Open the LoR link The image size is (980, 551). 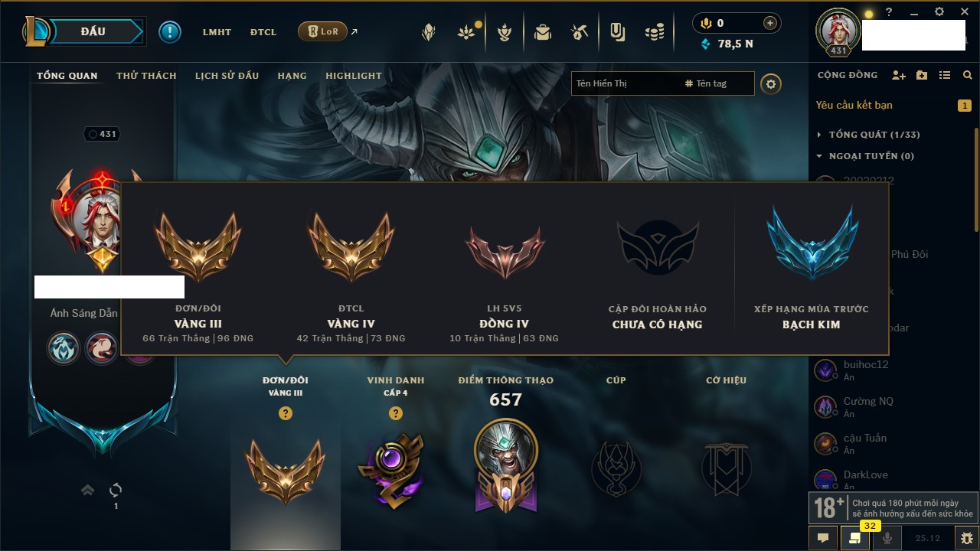coord(322,31)
